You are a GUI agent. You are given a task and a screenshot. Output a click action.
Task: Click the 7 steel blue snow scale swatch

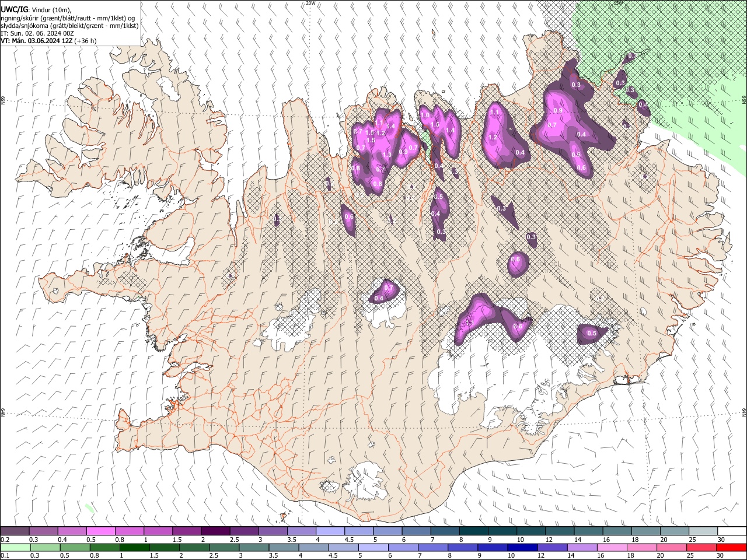click(x=444, y=531)
